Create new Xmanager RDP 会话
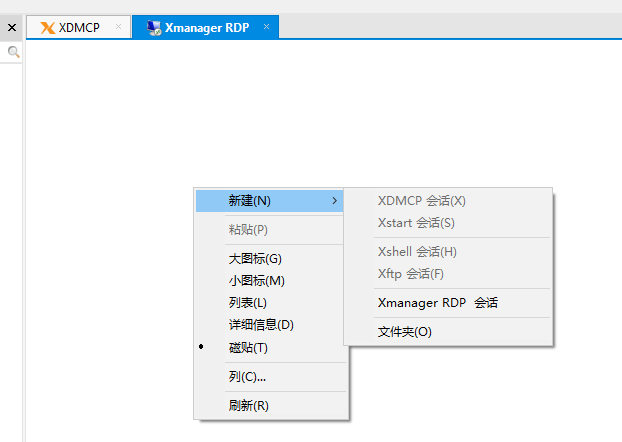 pyautogui.click(x=448, y=303)
